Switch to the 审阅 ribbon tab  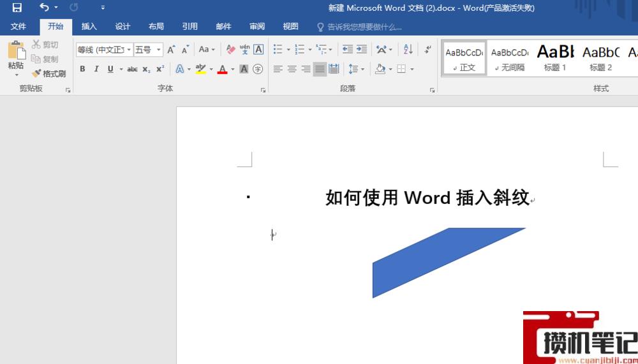point(256,27)
